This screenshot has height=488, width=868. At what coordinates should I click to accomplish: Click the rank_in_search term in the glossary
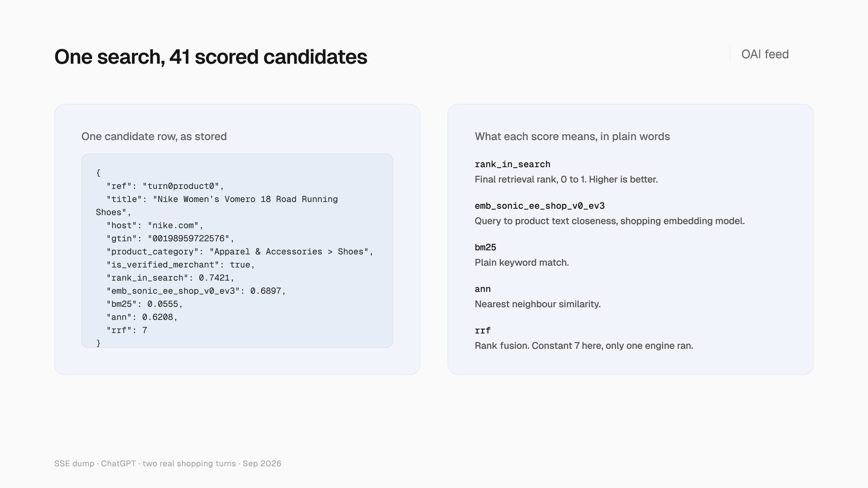coord(512,164)
